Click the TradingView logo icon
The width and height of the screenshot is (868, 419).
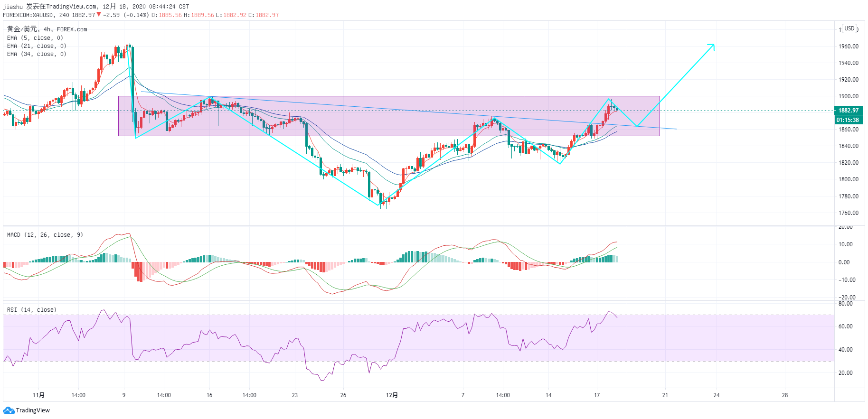[x=9, y=410]
